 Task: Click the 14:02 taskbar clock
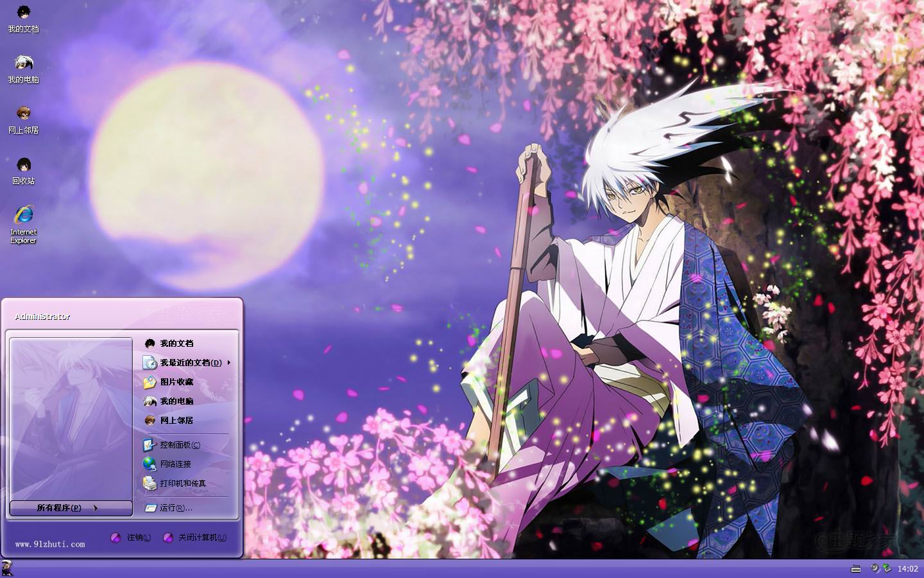tap(907, 569)
